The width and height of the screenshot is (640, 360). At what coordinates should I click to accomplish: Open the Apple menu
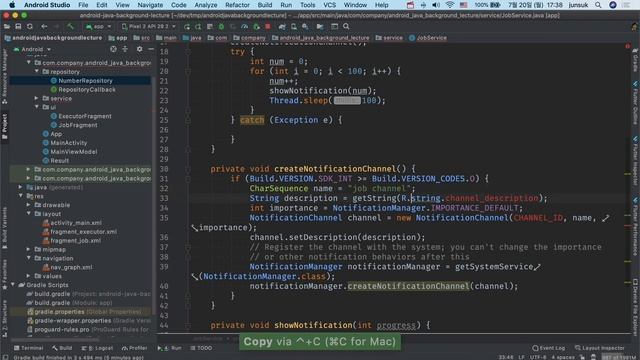pyautogui.click(x=12, y=5)
